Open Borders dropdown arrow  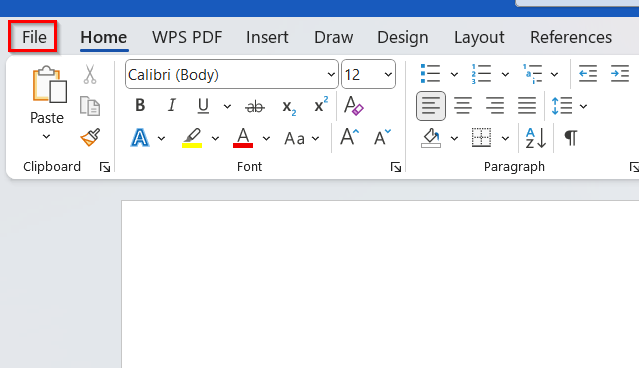tap(505, 139)
